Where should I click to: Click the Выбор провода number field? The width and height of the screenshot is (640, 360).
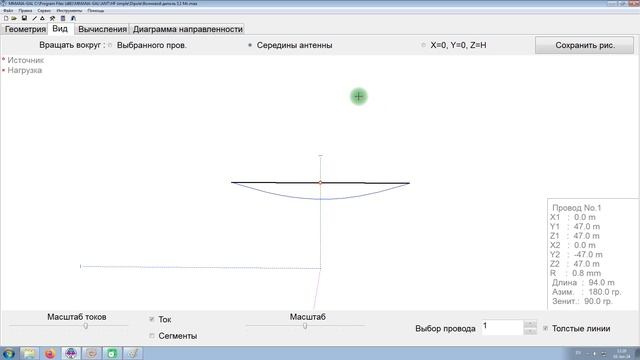coord(502,327)
